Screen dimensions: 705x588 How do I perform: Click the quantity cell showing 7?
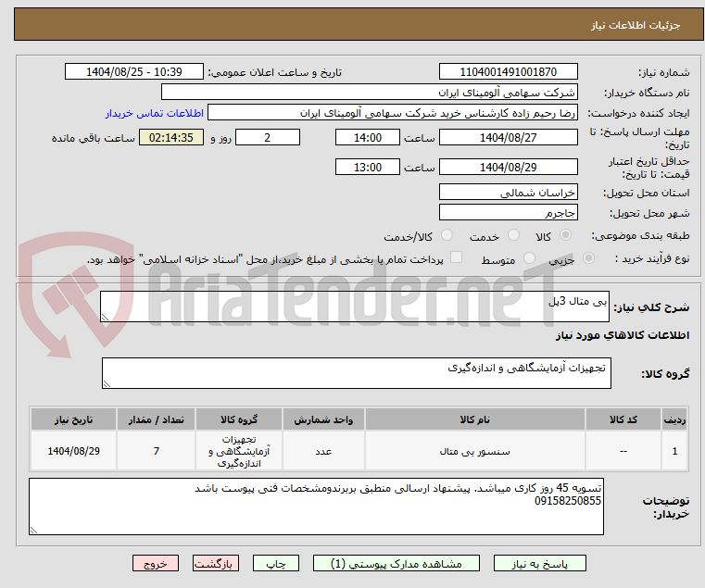(156, 451)
